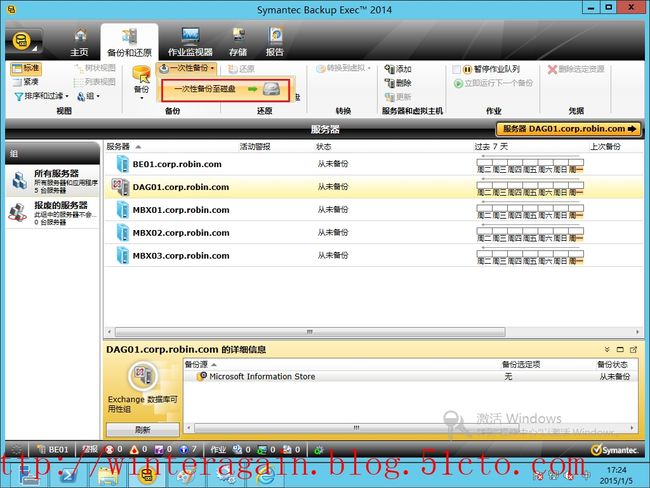The height and width of the screenshot is (488, 650).
Task: Click 立即运行下一个备份
Action: tap(493, 83)
